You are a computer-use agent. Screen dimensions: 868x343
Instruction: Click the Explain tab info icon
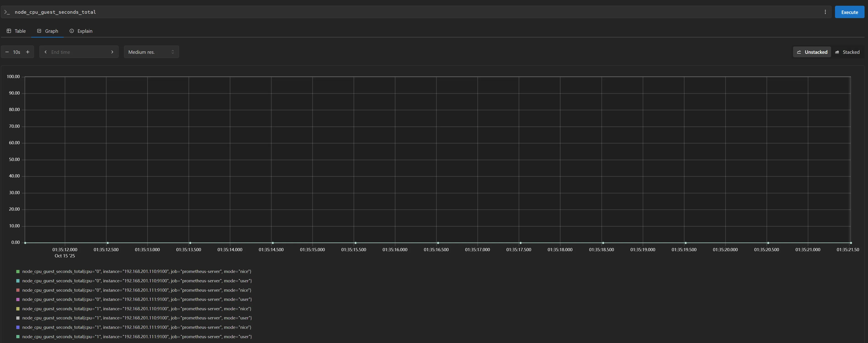click(72, 31)
